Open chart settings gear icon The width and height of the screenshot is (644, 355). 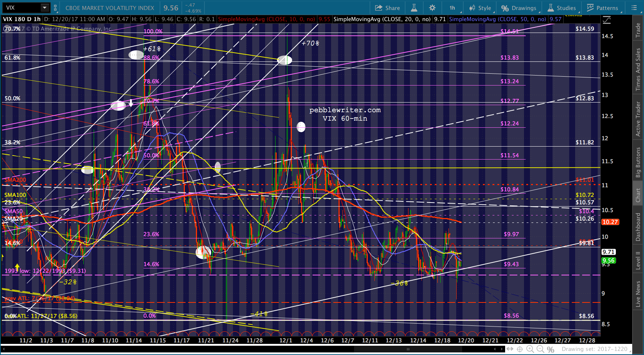[x=432, y=8]
